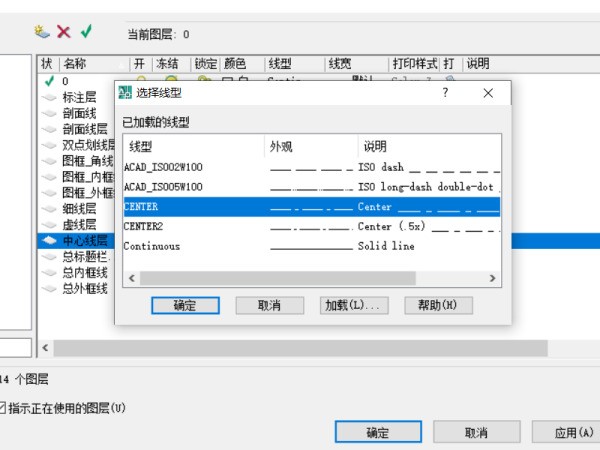The image size is (600, 450).
Task: Click the layer list horizontal scrollbar thumb
Action: [x=300, y=348]
